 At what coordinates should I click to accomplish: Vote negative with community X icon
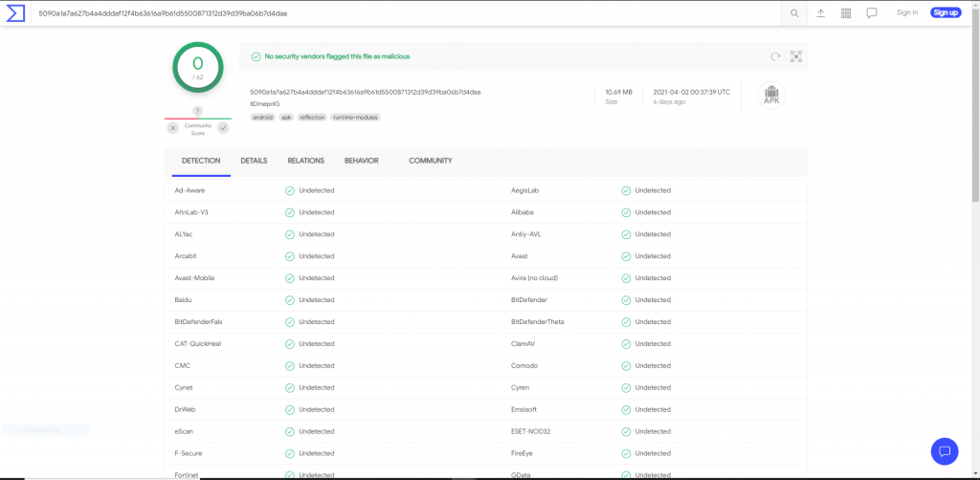173,128
